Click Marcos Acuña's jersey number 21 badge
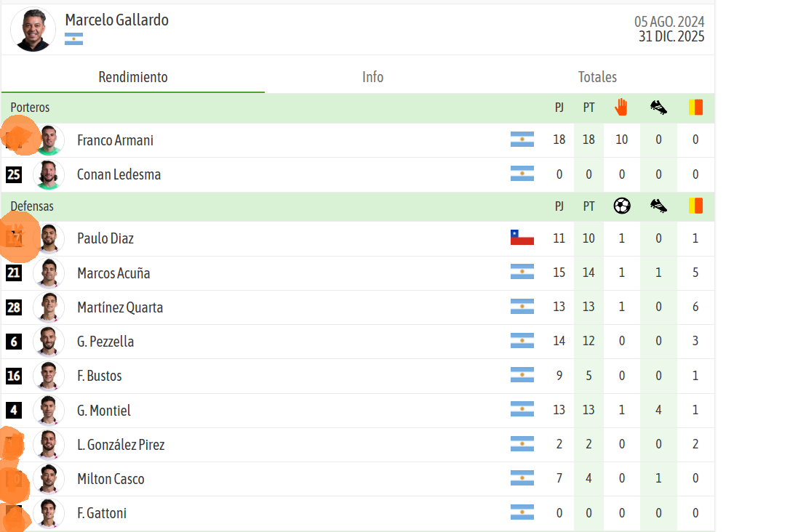The image size is (790, 532). pos(14,273)
